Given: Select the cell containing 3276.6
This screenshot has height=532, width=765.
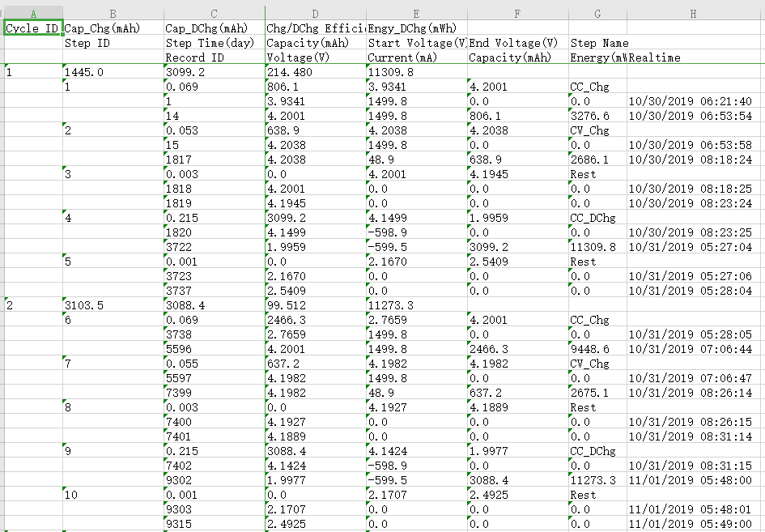Looking at the screenshot, I should tap(597, 116).
